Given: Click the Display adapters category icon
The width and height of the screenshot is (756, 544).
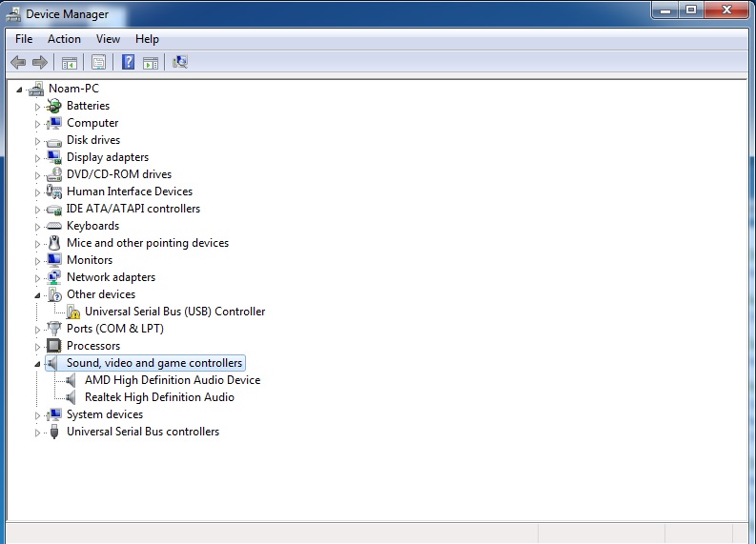Looking at the screenshot, I should tap(54, 157).
